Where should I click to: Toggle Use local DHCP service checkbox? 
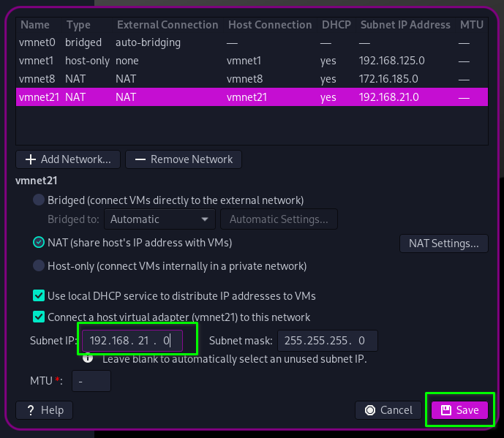[39, 296]
